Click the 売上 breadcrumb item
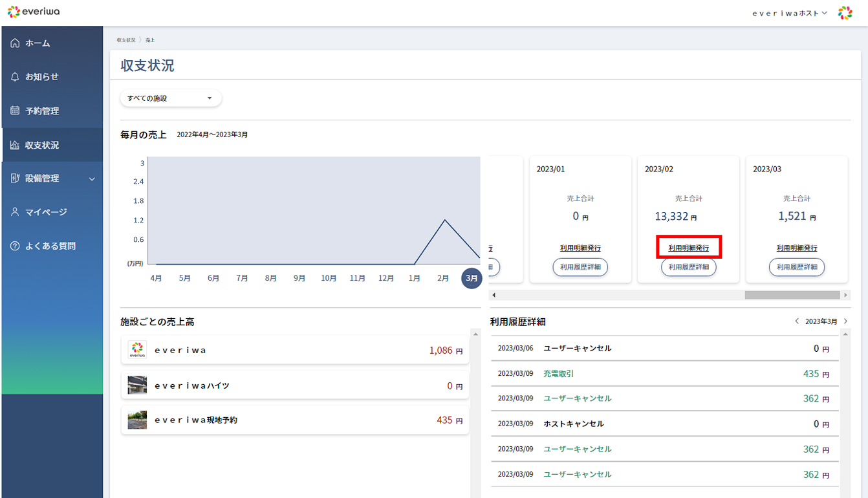 150,40
